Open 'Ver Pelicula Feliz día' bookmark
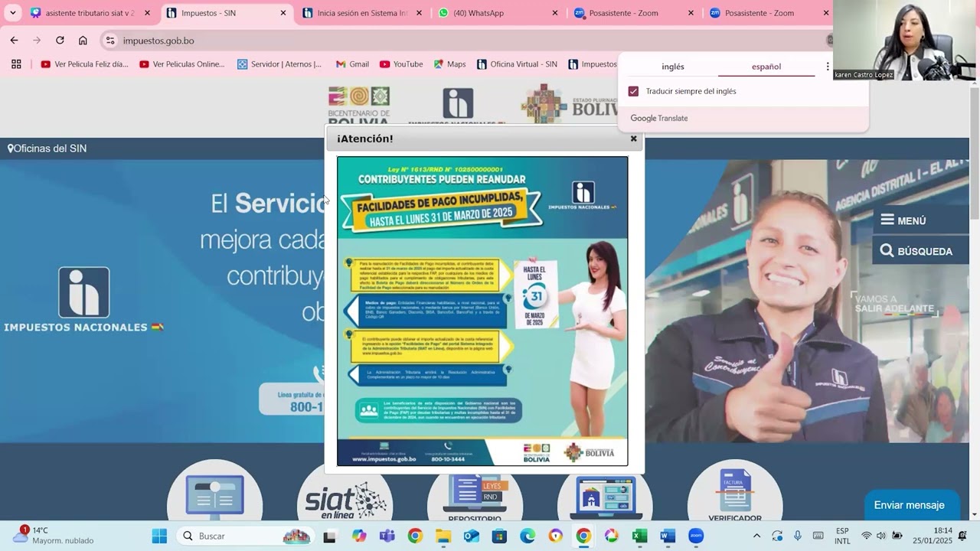Screen dimensions: 980x551 pyautogui.click(x=84, y=64)
